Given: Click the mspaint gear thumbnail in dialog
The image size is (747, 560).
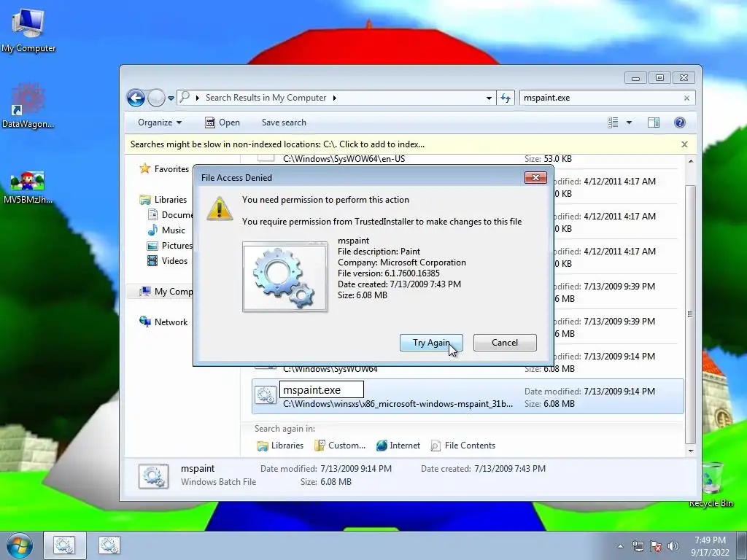Looking at the screenshot, I should [x=285, y=276].
